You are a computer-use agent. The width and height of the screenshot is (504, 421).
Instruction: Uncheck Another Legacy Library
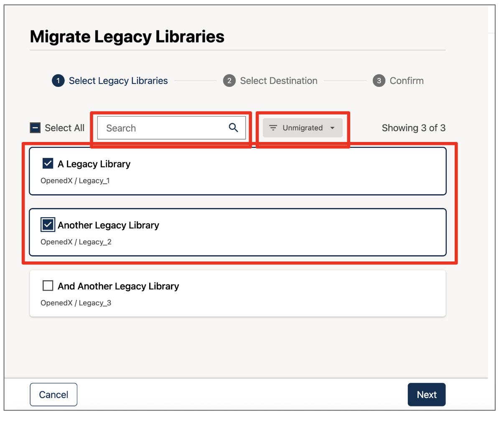pyautogui.click(x=48, y=225)
